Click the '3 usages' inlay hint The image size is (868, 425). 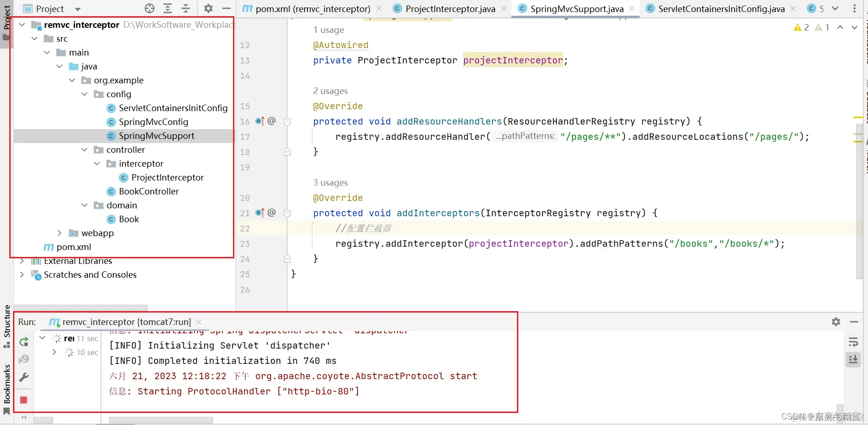click(x=330, y=182)
